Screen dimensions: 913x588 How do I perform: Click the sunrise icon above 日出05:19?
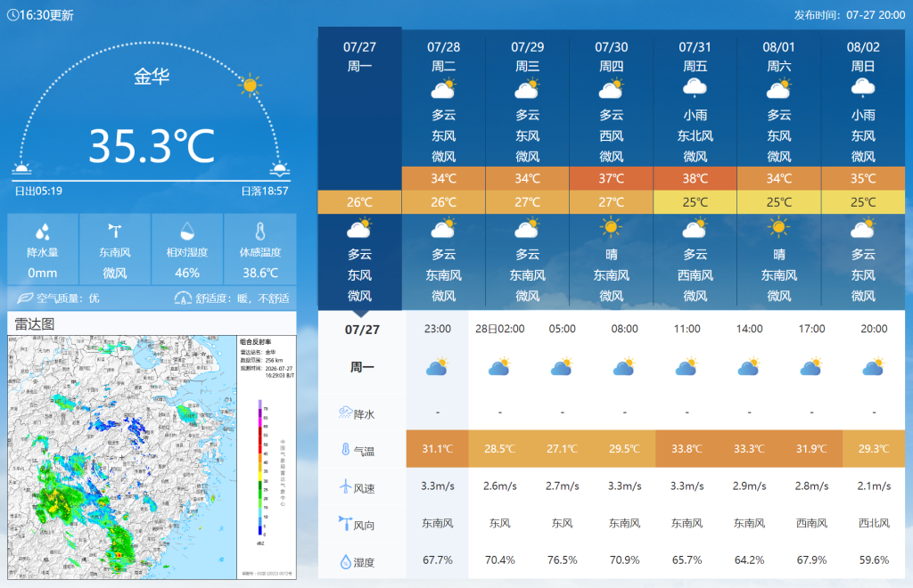pos(21,169)
